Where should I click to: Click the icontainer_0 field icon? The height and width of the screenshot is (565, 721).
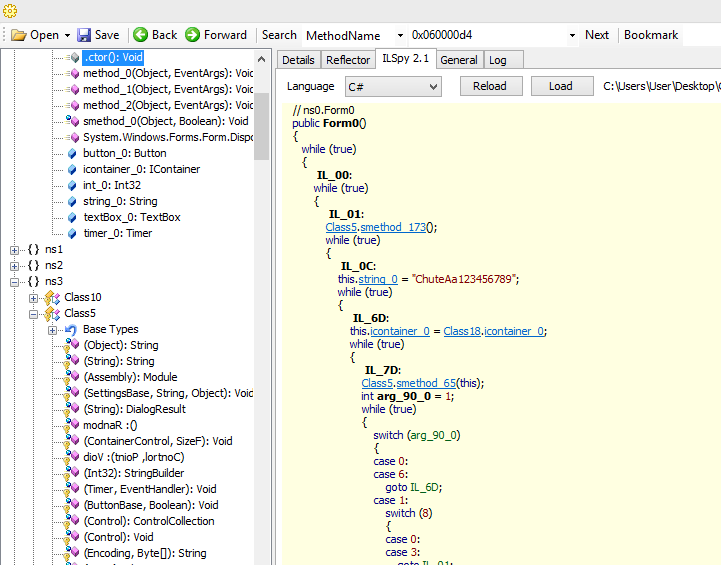[72, 170]
